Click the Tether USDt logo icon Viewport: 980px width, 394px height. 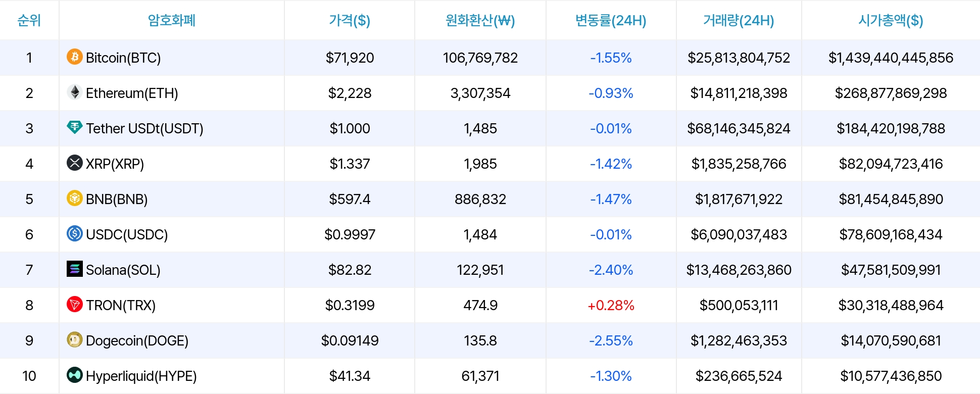[75, 128]
